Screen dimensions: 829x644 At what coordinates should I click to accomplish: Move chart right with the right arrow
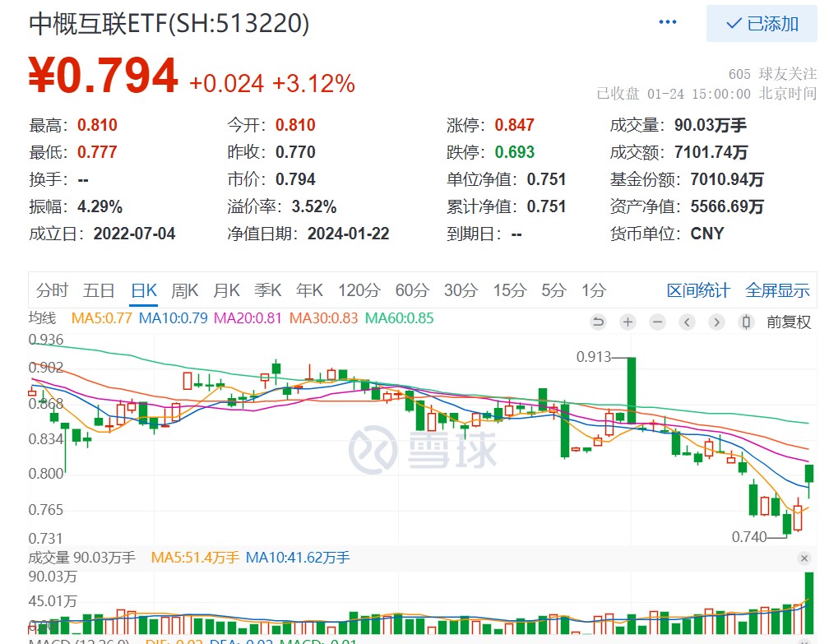pos(716,322)
